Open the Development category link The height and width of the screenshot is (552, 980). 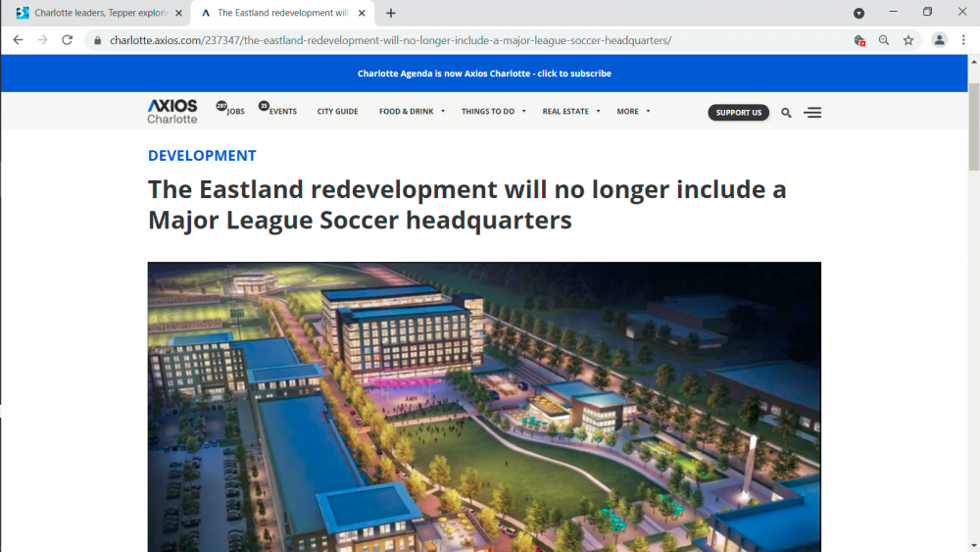click(x=202, y=156)
